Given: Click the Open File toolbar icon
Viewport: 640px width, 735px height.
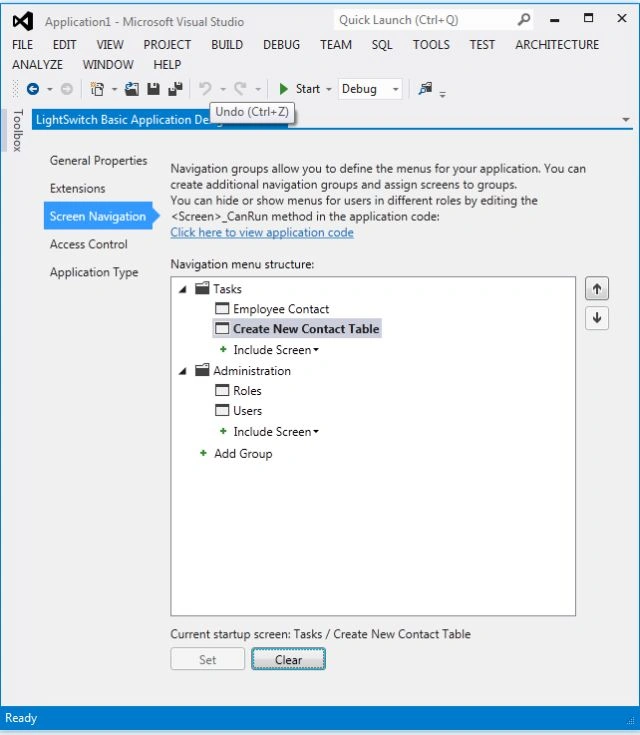Looking at the screenshot, I should 132,89.
